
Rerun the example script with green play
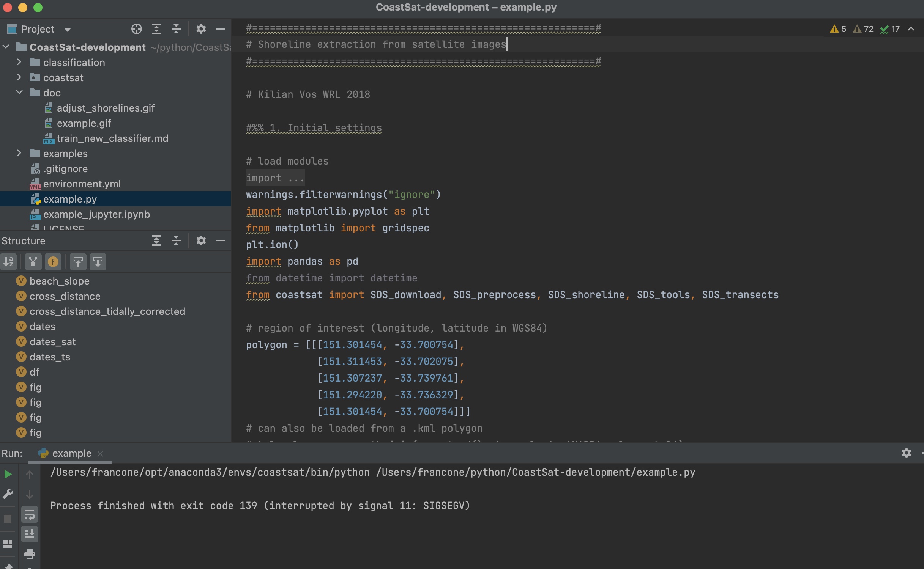8,474
